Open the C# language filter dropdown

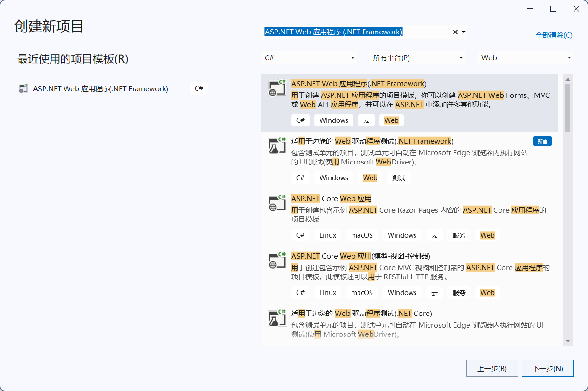309,58
